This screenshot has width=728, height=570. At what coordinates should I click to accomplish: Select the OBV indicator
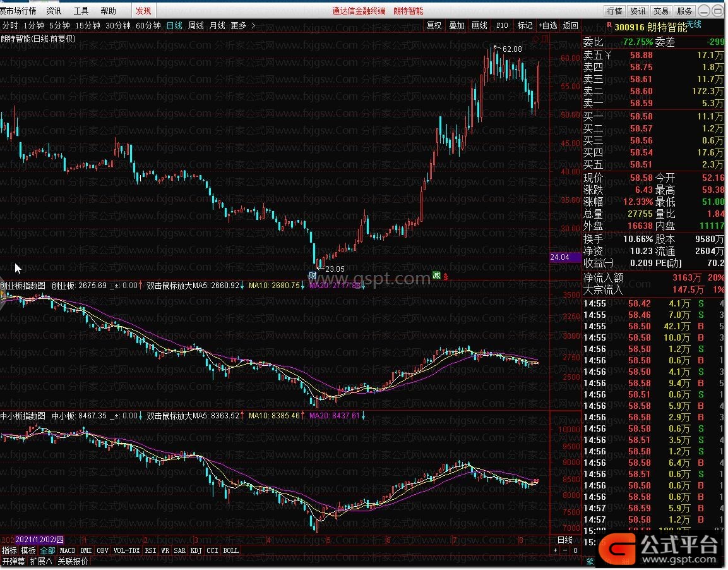[x=103, y=550]
